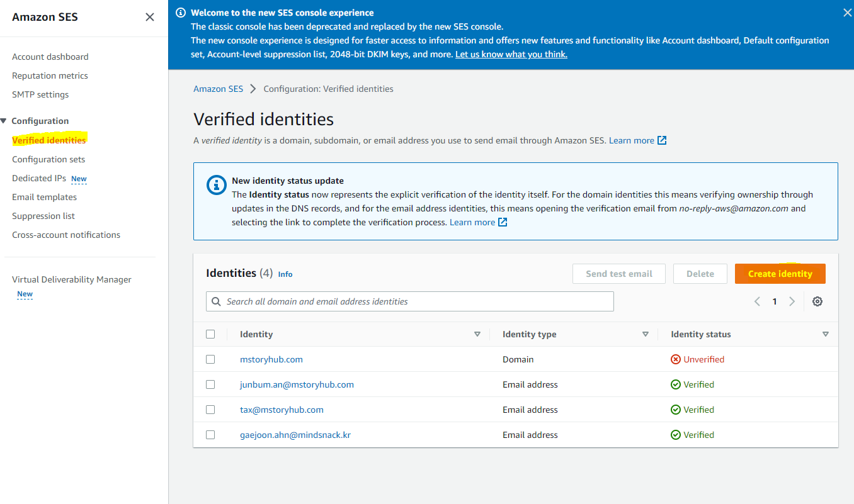
Task: Open Cross-account notifications in sidebar
Action: click(x=66, y=235)
